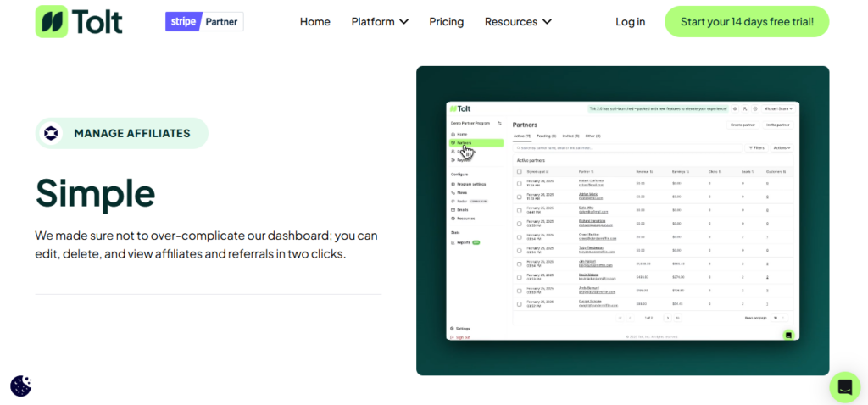Open the Stripe Partner badge
Viewport: 868px width, 405px height.
(204, 21)
